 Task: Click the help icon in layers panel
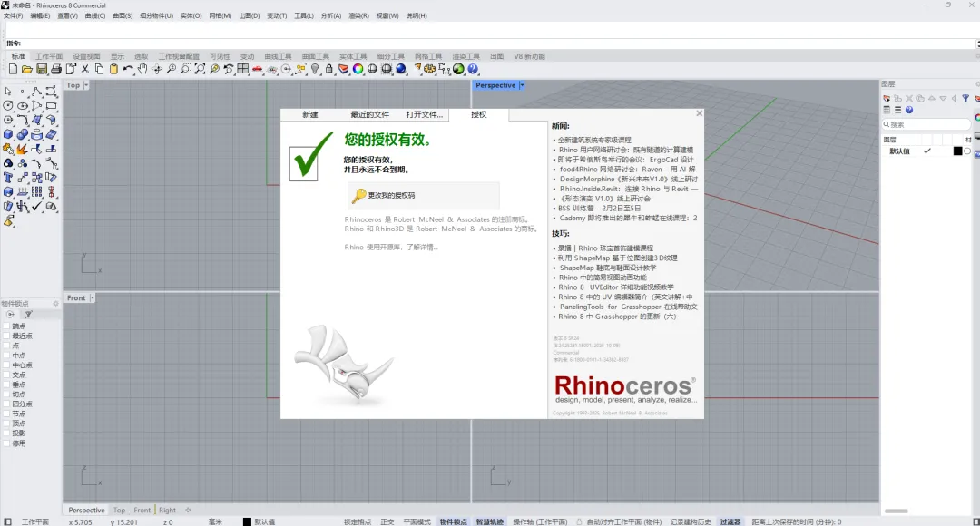[909, 110]
